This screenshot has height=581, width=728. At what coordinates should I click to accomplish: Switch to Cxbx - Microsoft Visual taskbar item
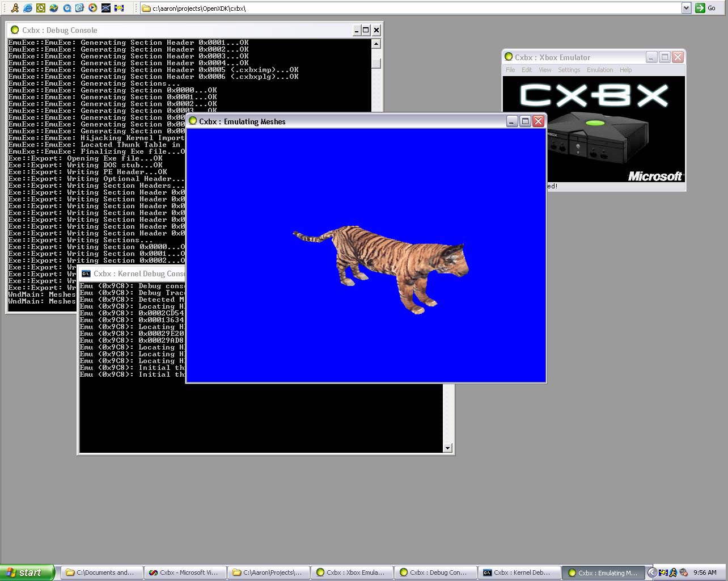pos(184,572)
